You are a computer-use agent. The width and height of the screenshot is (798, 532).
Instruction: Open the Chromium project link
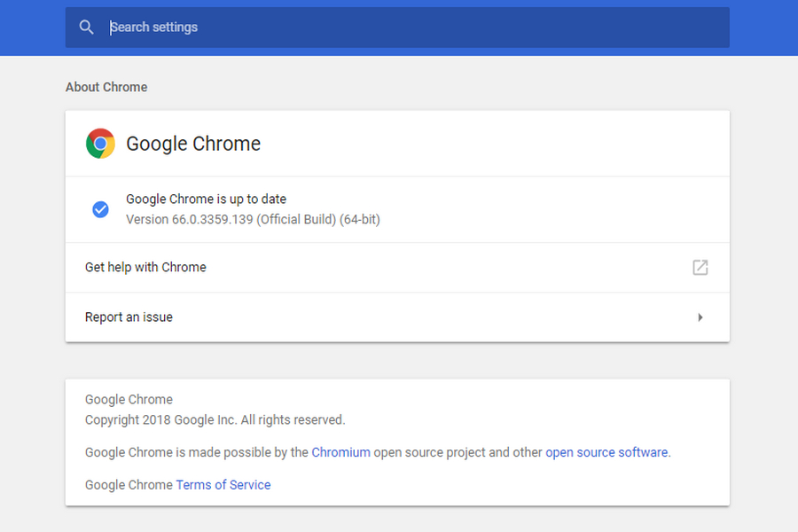[341, 452]
